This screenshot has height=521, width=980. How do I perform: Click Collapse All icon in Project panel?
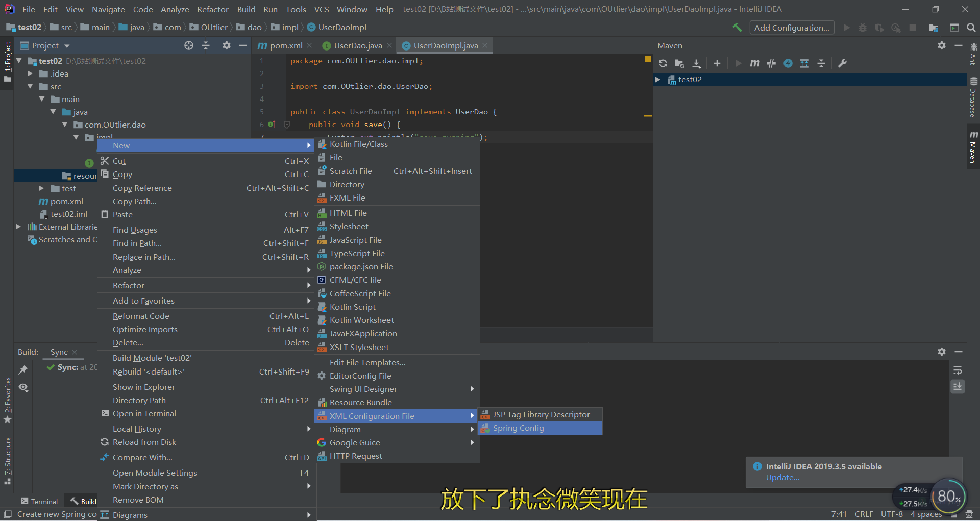[x=206, y=45]
